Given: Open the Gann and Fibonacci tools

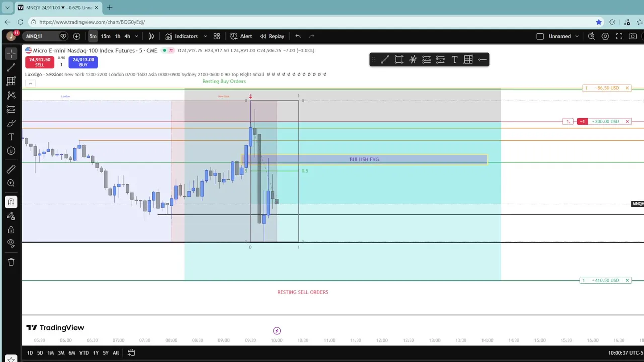Looking at the screenshot, I should click(11, 81).
